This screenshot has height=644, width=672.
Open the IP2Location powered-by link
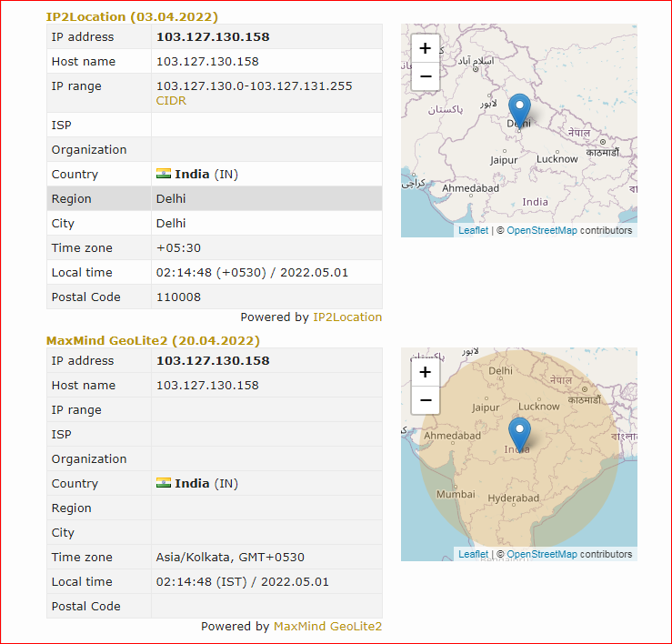coord(347,317)
